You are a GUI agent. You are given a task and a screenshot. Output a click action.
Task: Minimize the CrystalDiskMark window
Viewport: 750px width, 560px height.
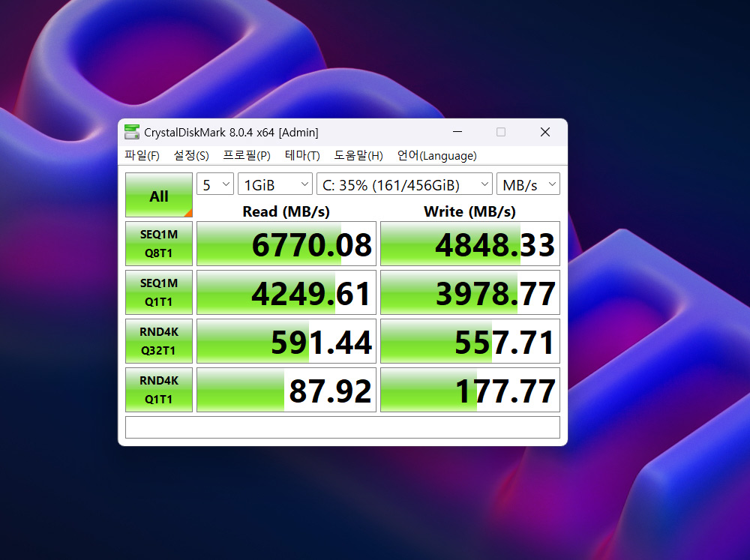click(457, 132)
